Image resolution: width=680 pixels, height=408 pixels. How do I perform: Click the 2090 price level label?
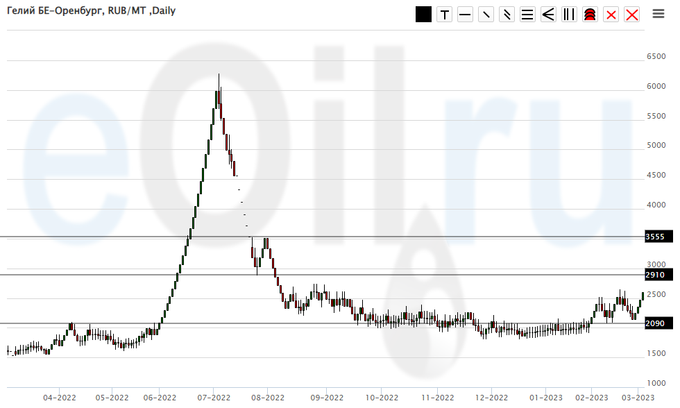(x=655, y=323)
